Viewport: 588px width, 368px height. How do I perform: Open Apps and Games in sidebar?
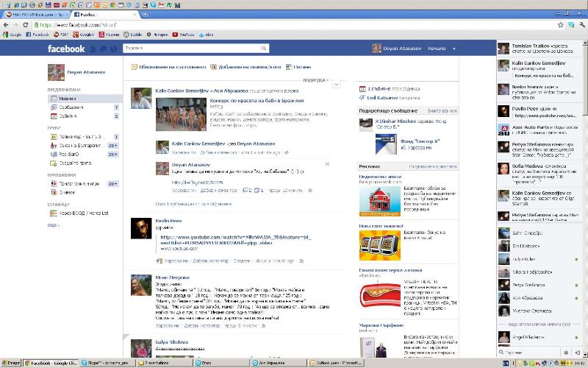click(x=85, y=184)
